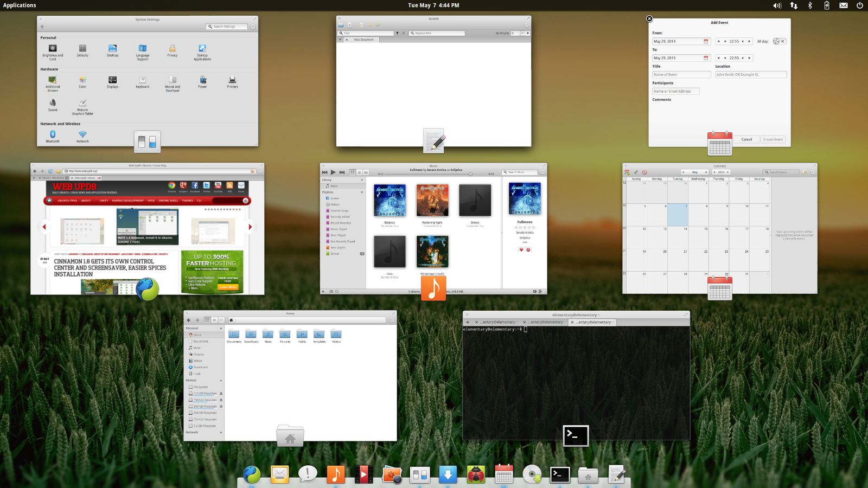The image size is (868, 488).
Task: Click the Play button in Music
Action: click(333, 172)
